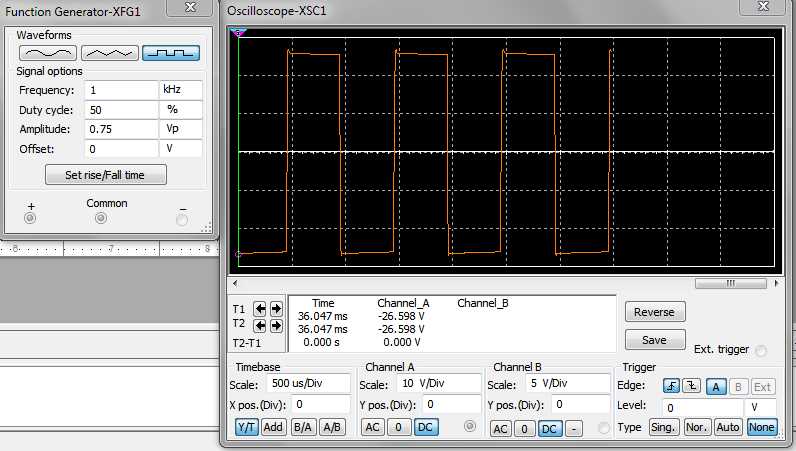The width and height of the screenshot is (796, 451).
Task: Click the Ext. trigger terminal
Action: [760, 350]
